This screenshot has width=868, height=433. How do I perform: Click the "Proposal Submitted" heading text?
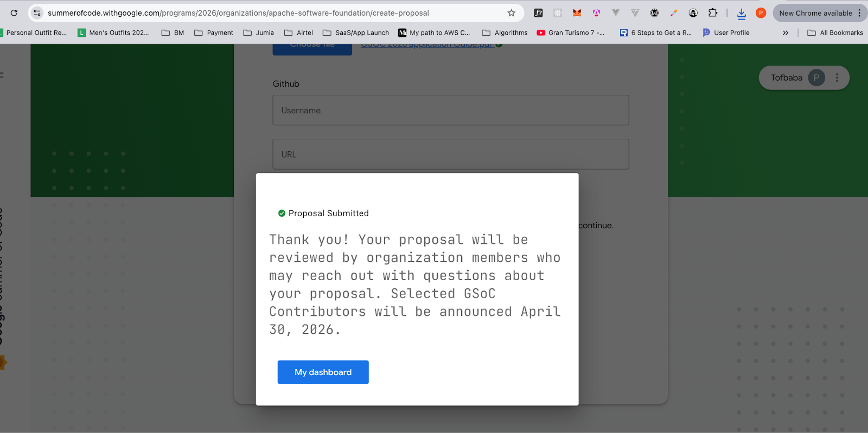pos(329,214)
